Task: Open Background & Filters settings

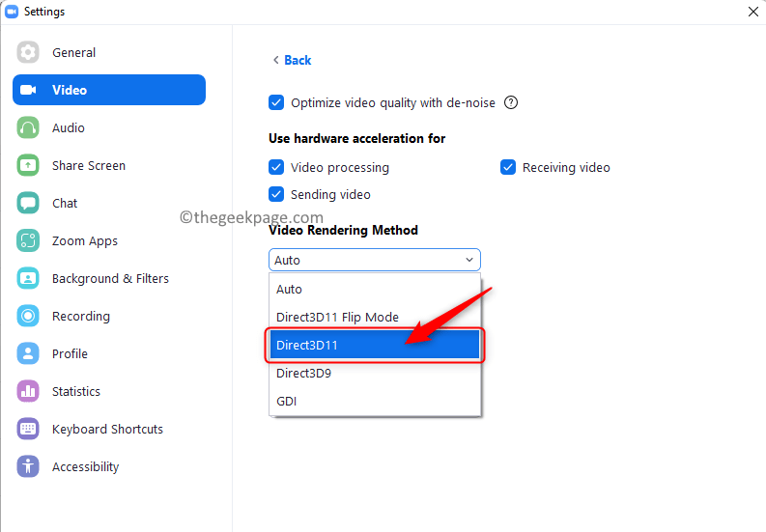Action: coord(110,278)
